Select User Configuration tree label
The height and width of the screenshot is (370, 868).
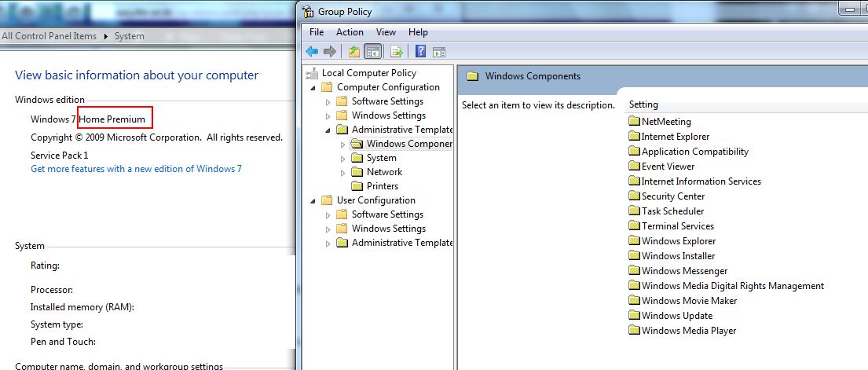click(376, 200)
